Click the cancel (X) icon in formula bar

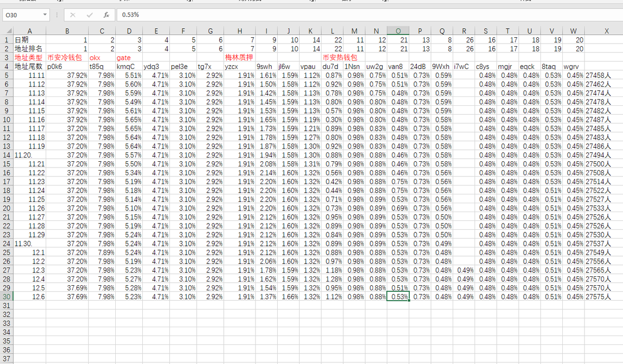click(x=73, y=15)
